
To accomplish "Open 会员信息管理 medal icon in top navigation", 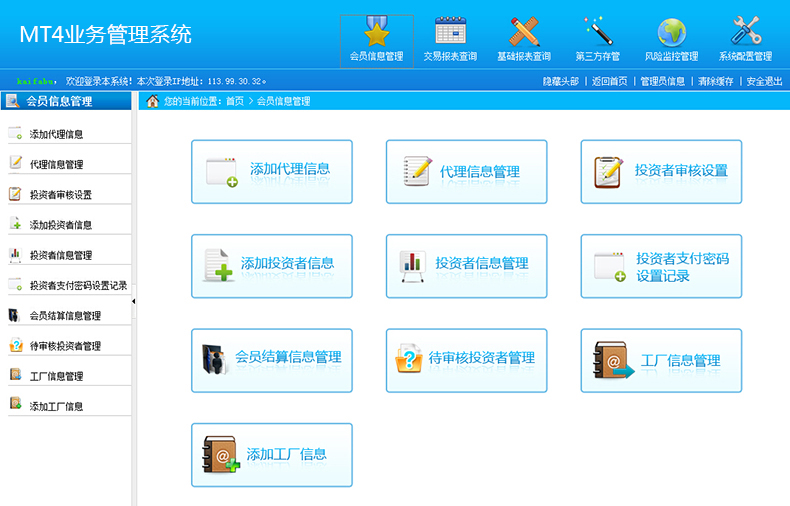I will 377,32.
